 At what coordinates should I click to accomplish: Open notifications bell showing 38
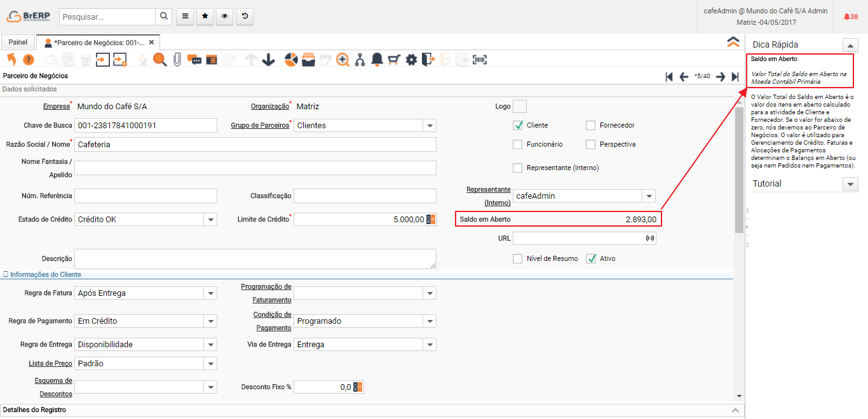tap(850, 17)
